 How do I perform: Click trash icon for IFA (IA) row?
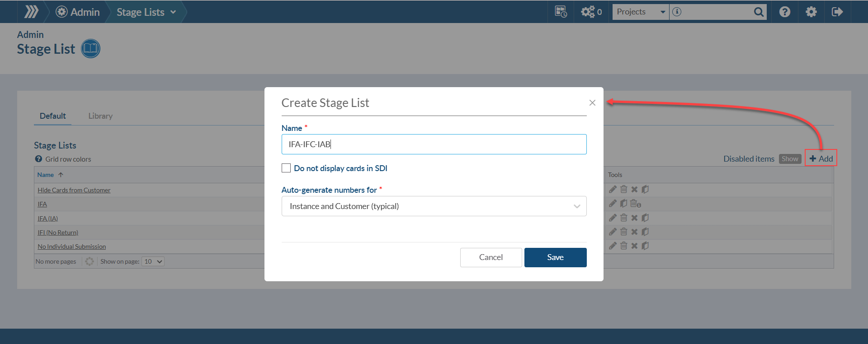point(624,218)
